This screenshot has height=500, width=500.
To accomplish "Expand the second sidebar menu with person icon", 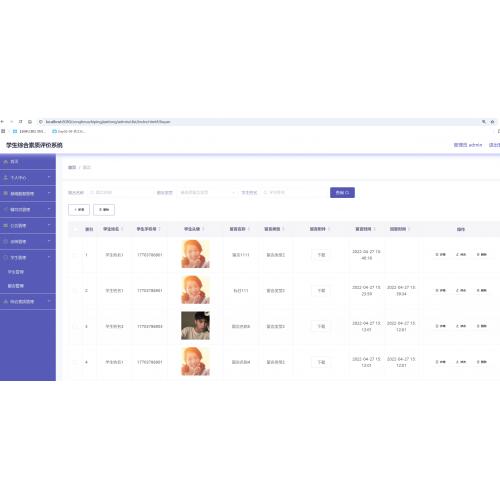I will tap(28, 178).
